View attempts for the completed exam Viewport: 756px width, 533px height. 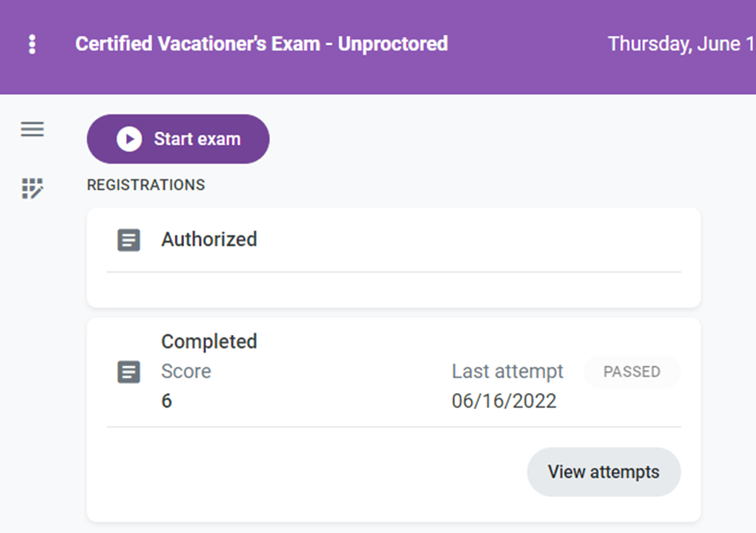(x=604, y=471)
